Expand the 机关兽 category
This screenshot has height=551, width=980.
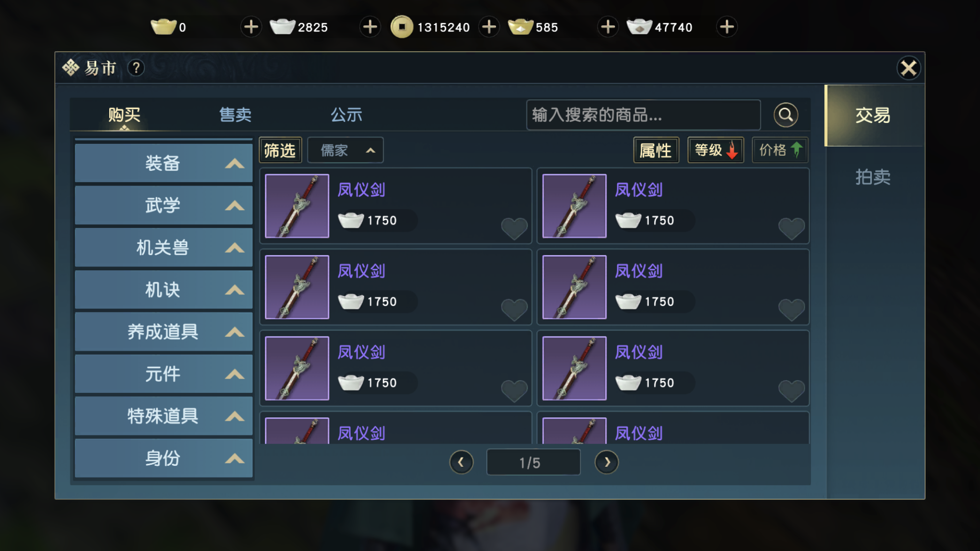pyautogui.click(x=164, y=247)
